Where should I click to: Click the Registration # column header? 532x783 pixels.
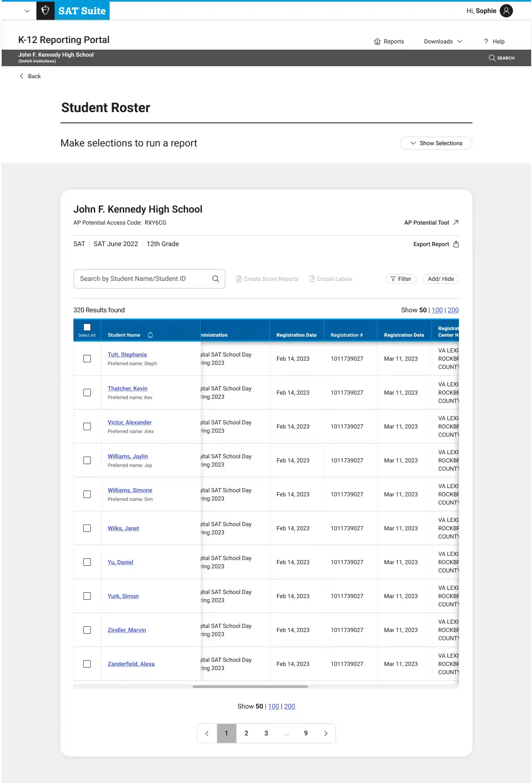coord(347,335)
